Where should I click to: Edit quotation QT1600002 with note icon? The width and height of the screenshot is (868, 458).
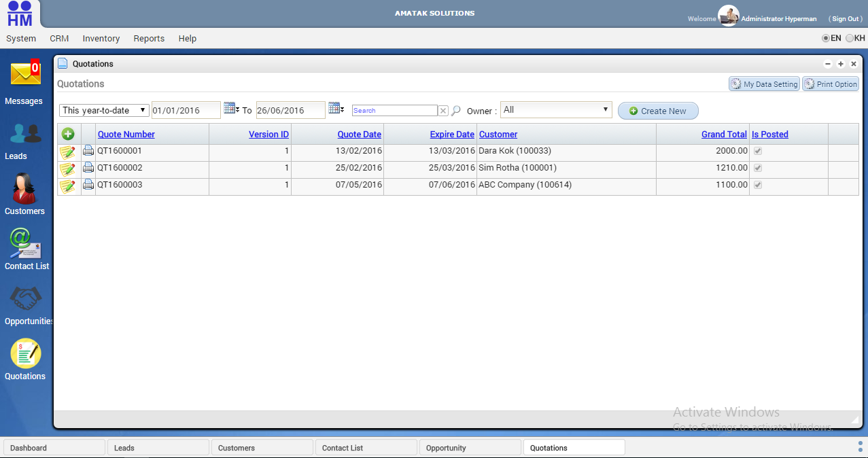click(x=67, y=169)
